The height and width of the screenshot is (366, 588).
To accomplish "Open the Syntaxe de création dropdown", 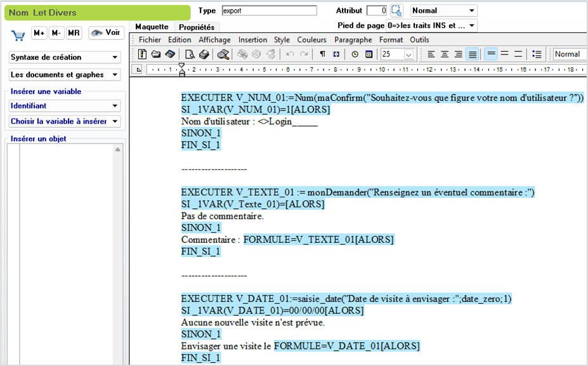I will click(65, 57).
